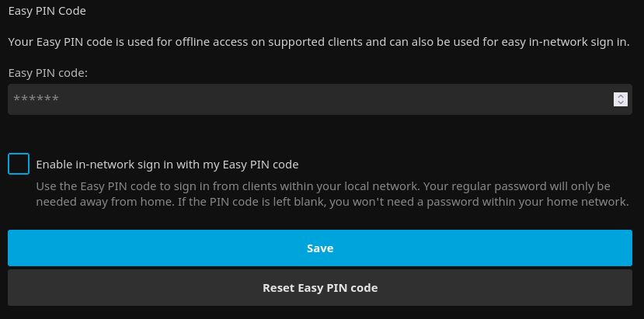Viewport: 644px width, 319px height.
Task: Tick the empty box beside in-network sign in
Action: click(19, 164)
